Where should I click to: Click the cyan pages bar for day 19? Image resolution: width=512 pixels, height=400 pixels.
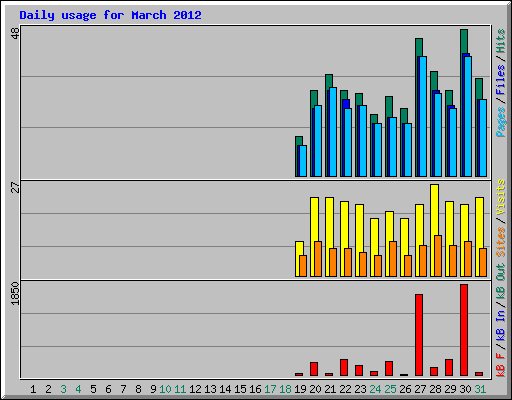303,161
